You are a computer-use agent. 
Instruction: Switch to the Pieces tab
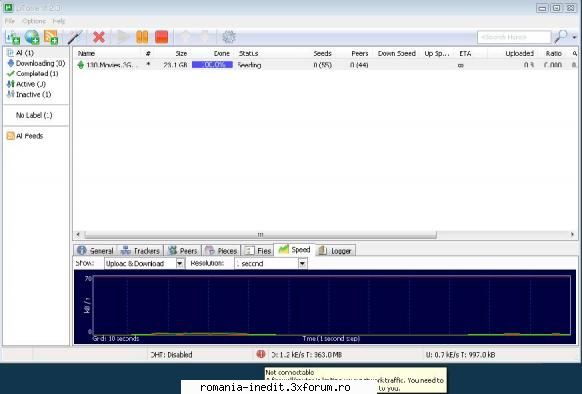pyautogui.click(x=221, y=251)
